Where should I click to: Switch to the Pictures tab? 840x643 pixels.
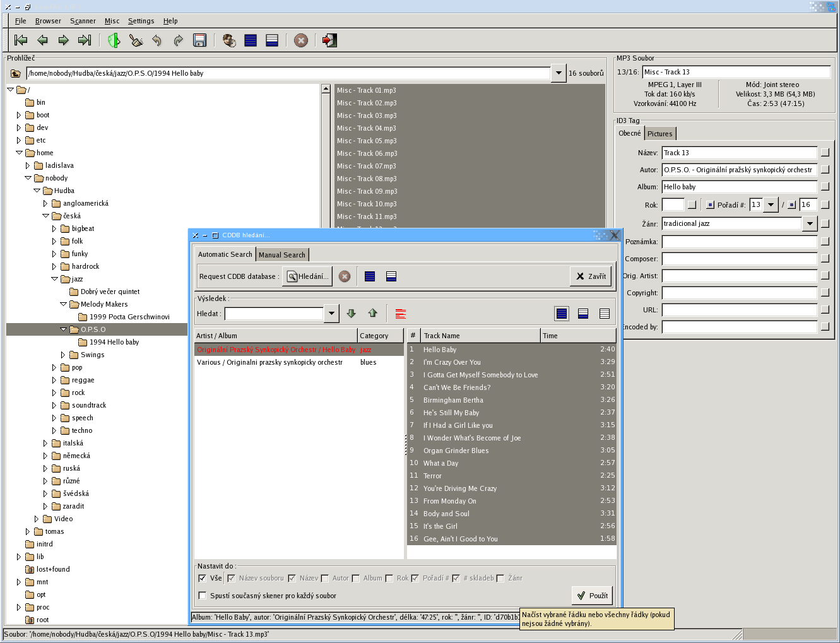click(660, 134)
